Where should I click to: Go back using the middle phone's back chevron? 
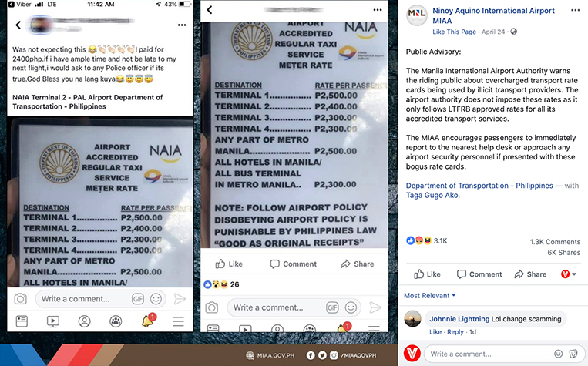pos(210,10)
